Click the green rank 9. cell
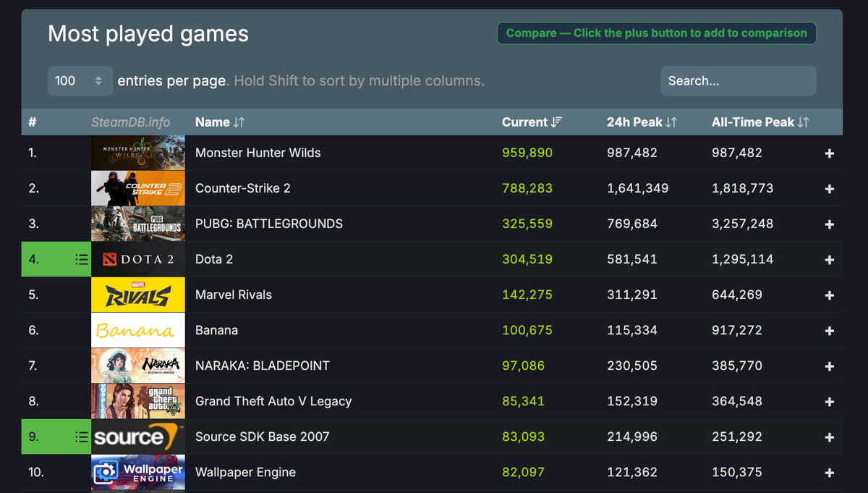The height and width of the screenshot is (493, 868). (x=56, y=437)
